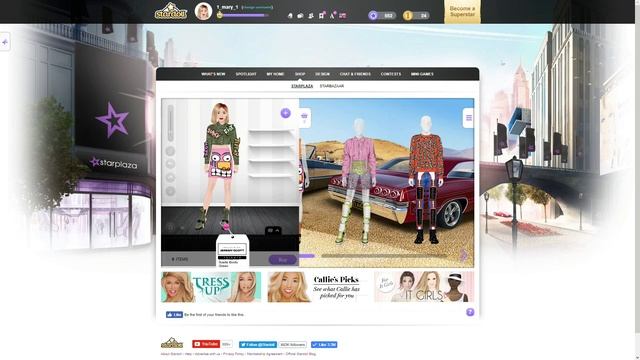Click the username t_mary_1

click(227, 7)
